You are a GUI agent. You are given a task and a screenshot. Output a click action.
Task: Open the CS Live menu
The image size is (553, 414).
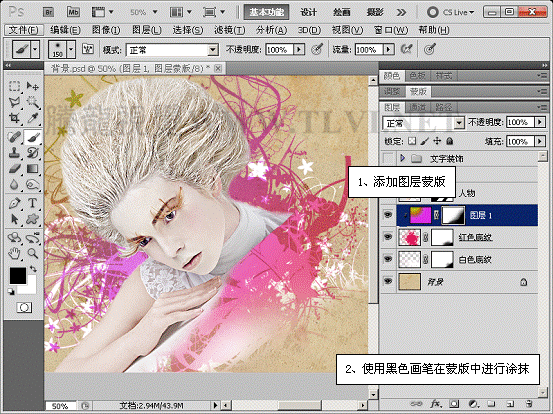click(451, 12)
